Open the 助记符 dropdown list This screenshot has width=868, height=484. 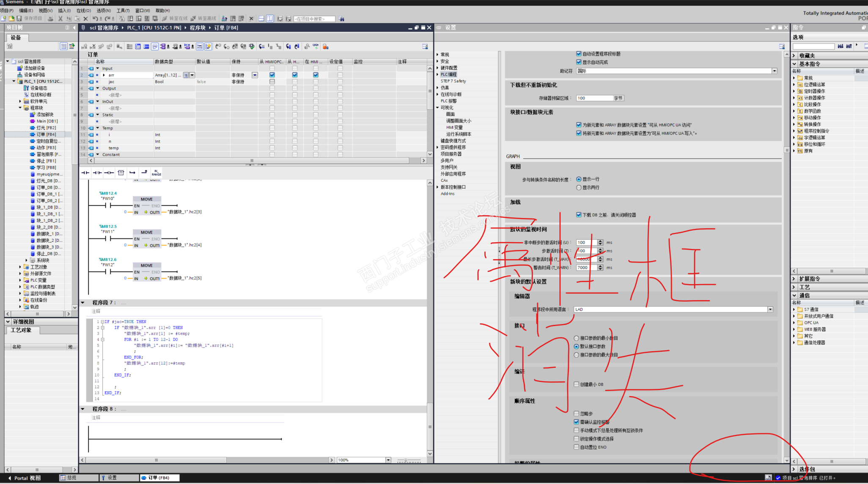pos(774,71)
